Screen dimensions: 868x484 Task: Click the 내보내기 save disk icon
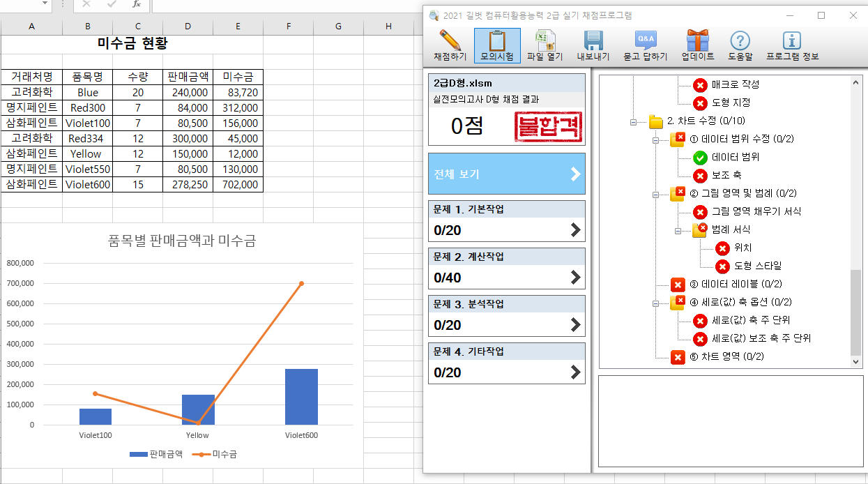pos(593,40)
